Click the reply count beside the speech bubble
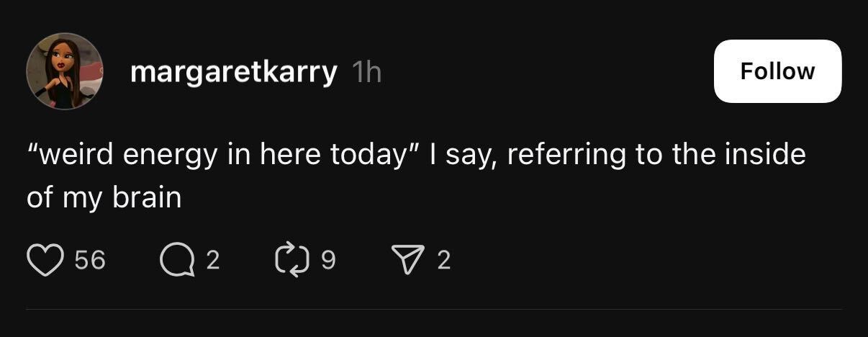 212,260
